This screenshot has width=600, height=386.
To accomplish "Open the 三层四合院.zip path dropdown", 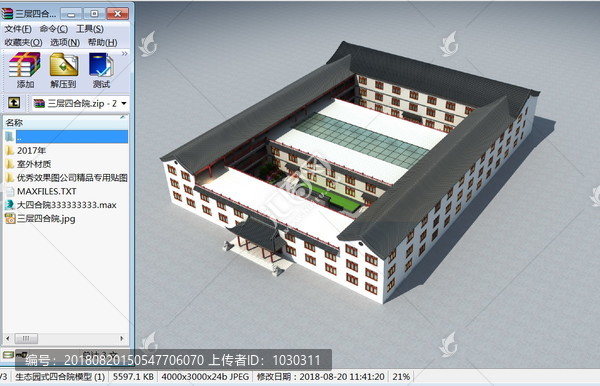I will (x=124, y=103).
